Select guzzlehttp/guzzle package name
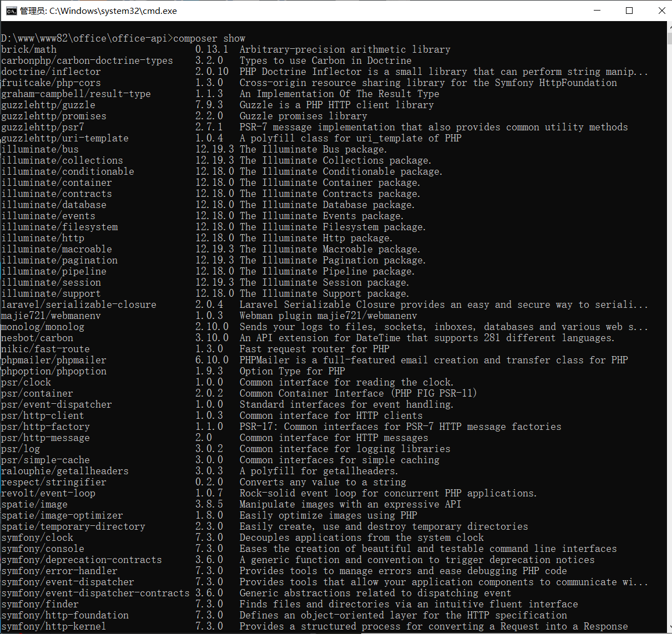The image size is (672, 634). click(48, 105)
